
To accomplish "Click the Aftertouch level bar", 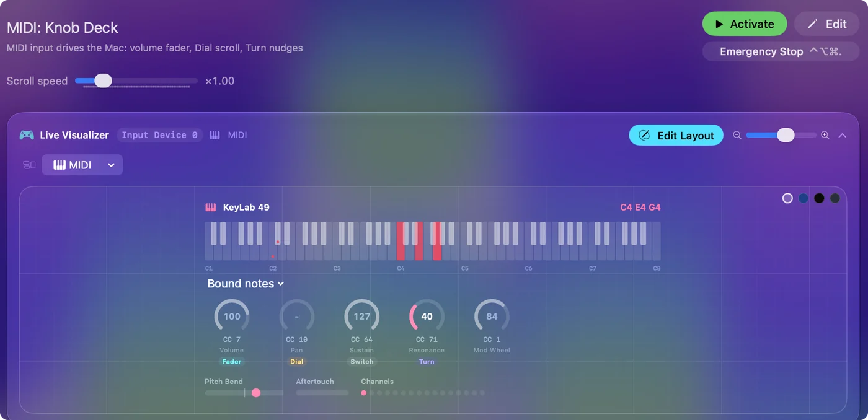I will click(x=322, y=393).
